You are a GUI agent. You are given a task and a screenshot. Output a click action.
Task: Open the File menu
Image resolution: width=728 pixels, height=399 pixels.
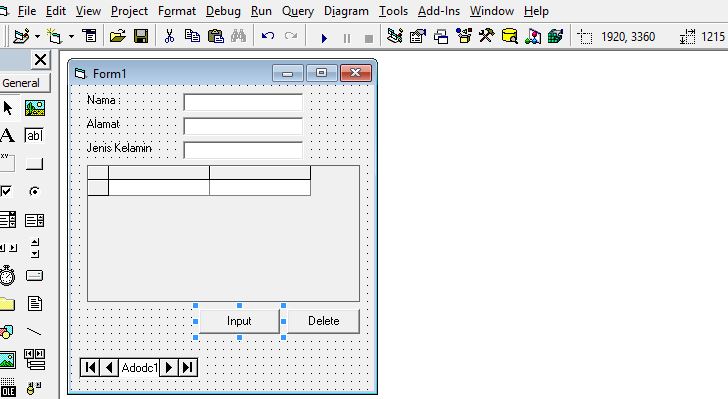(26, 11)
